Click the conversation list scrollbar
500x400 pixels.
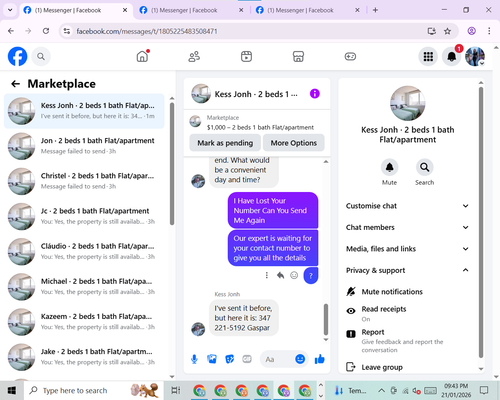click(x=172, y=163)
